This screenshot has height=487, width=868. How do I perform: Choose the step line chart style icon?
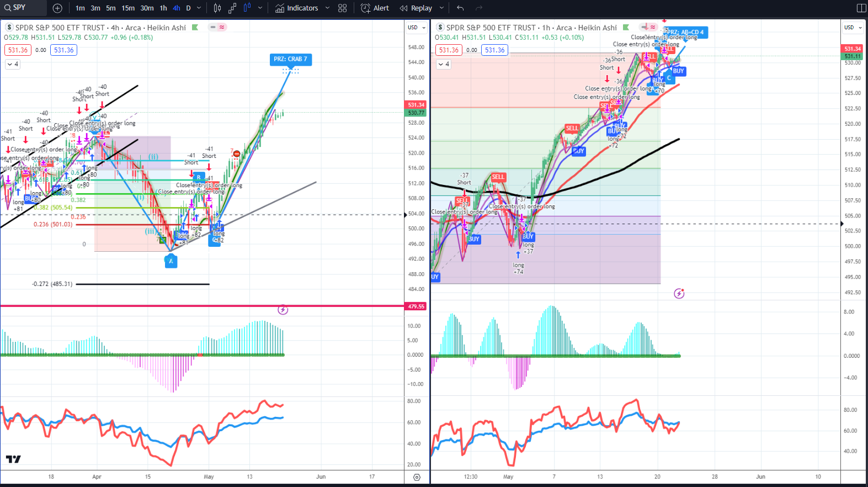click(232, 8)
